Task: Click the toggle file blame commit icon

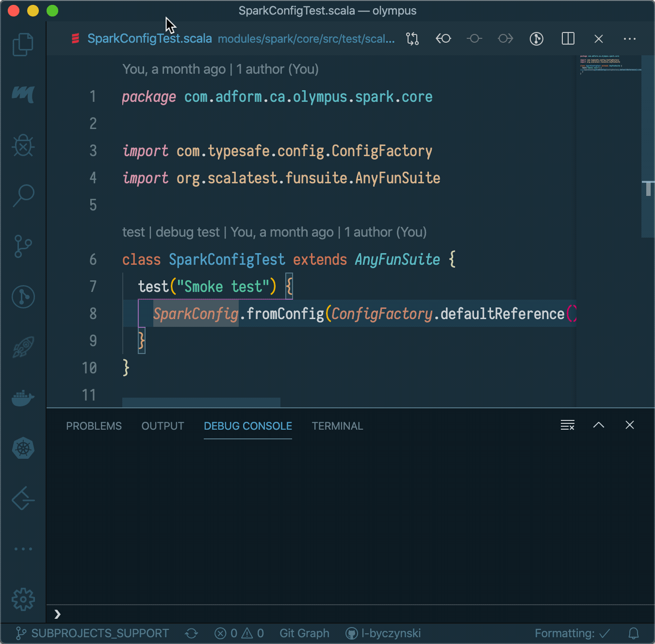Action: click(x=475, y=39)
